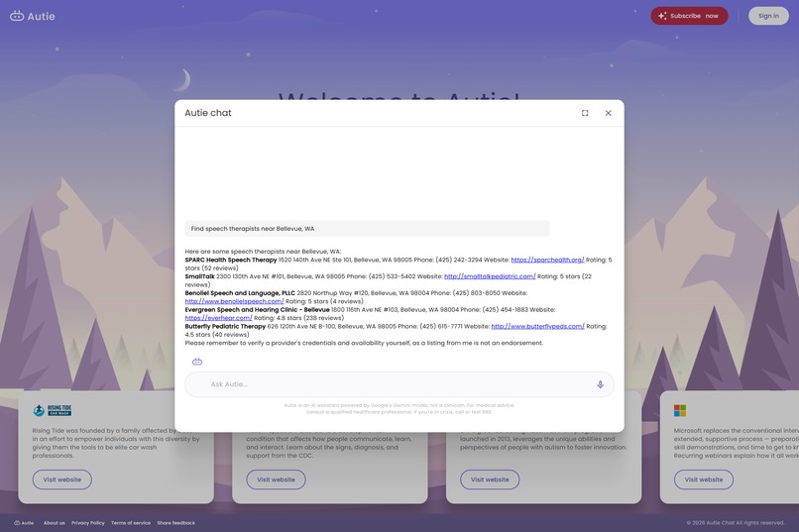Click the Autie link in the footer
This screenshot has width=799, height=532.
point(24,523)
